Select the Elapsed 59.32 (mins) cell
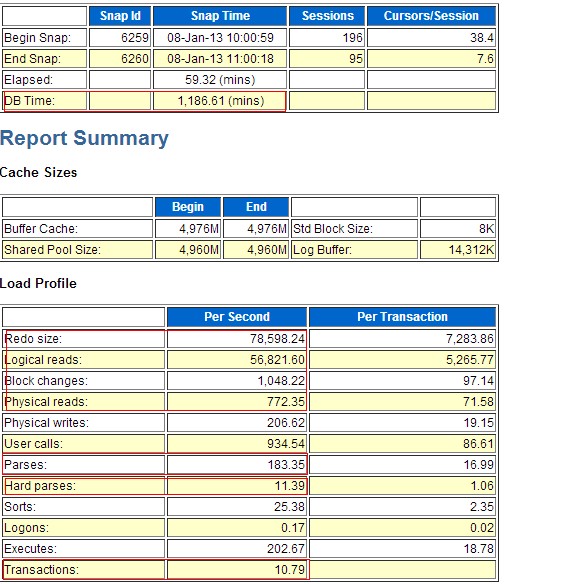Viewport: 578px width, 584px height. 220,80
